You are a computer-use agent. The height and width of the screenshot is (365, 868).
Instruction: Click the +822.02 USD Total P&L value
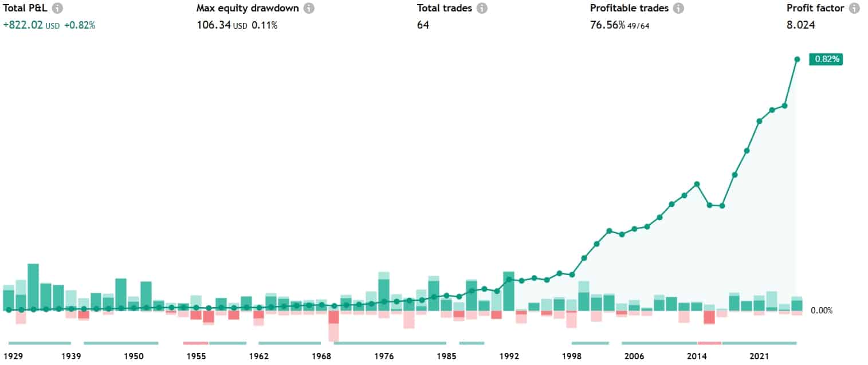(x=31, y=25)
